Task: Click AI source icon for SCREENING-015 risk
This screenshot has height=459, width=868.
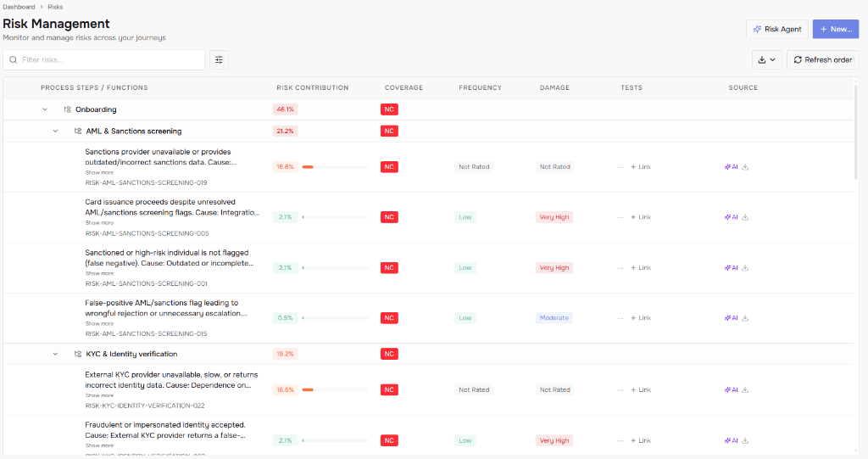Action: tap(732, 318)
